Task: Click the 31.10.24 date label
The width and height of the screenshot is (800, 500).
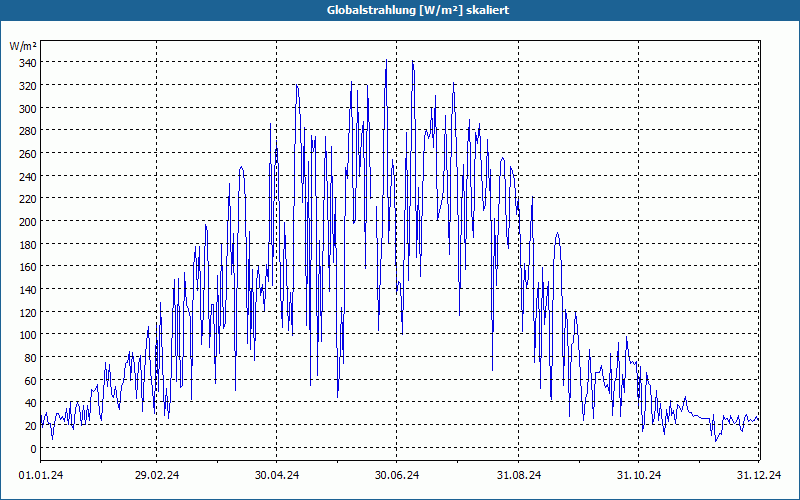Action: tap(639, 475)
